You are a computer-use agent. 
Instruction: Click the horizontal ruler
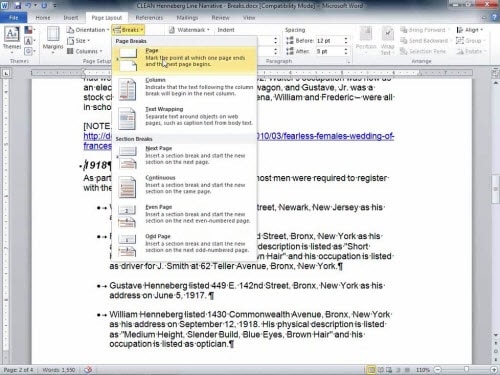252,73
